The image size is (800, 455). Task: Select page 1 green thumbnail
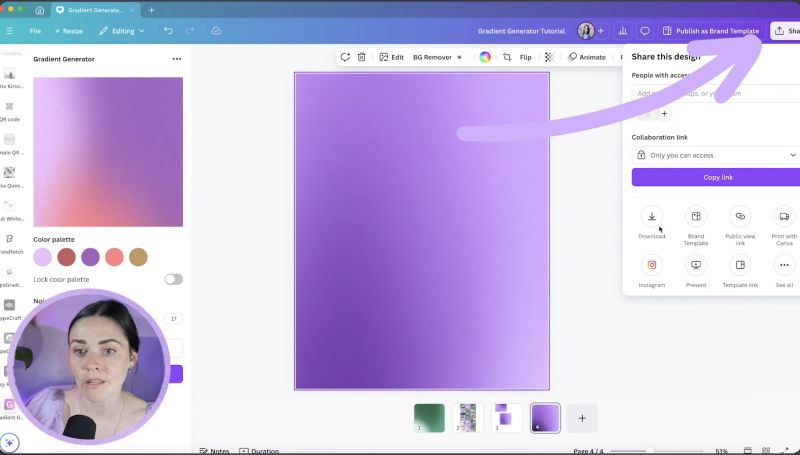[x=429, y=418]
